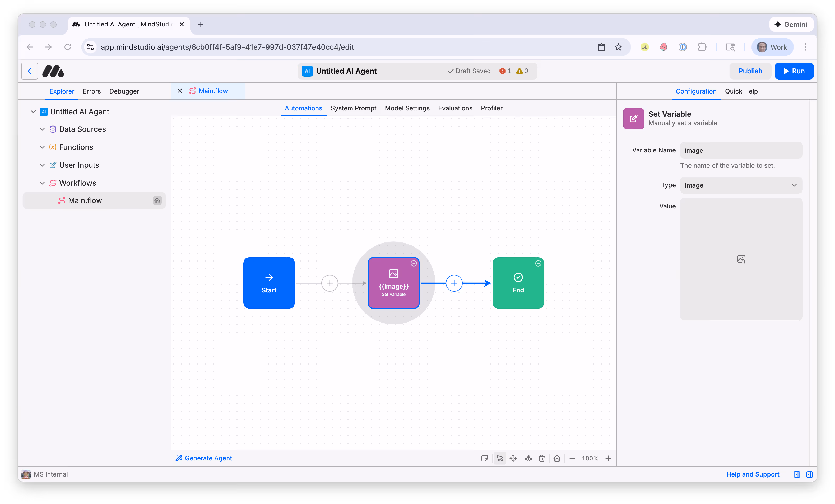
Task: Add a sticky note to canvas
Action: pyautogui.click(x=484, y=458)
